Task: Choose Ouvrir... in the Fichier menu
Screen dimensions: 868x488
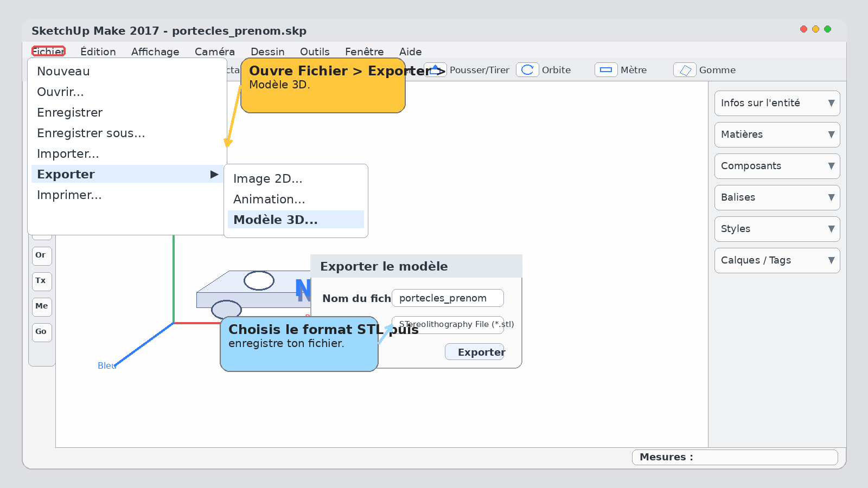Action: click(x=127, y=92)
